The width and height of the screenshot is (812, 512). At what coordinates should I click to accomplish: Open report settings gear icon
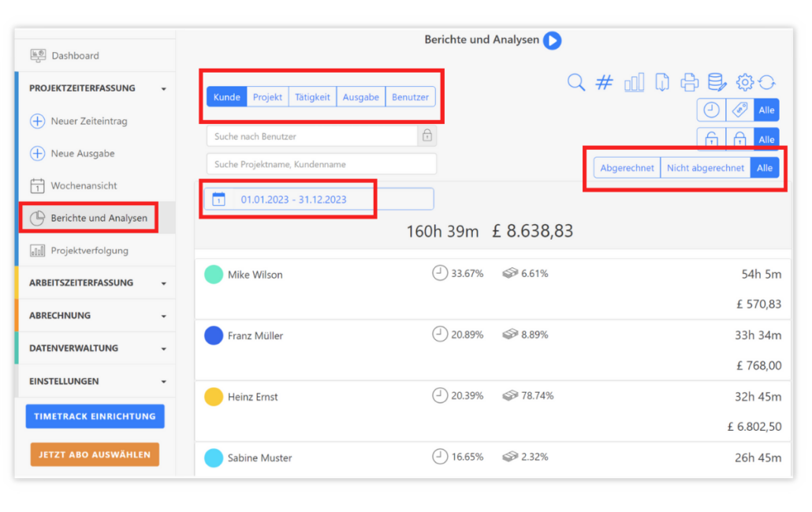pos(745,82)
